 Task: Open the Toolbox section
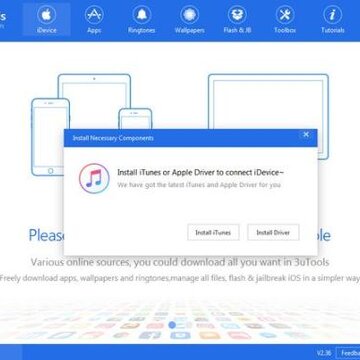(285, 19)
